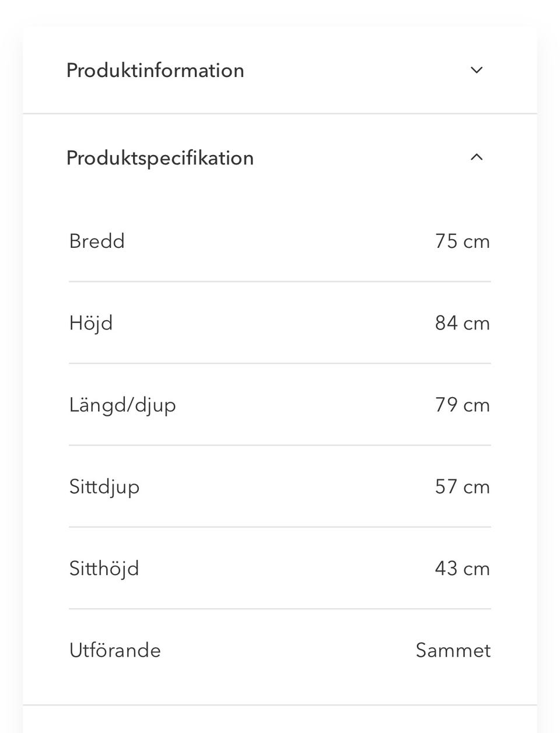Click the Sammet material value

click(x=453, y=650)
